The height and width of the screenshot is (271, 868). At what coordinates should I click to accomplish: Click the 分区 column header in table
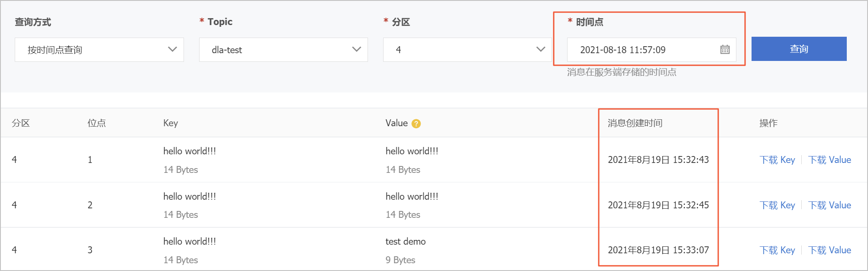(x=21, y=123)
